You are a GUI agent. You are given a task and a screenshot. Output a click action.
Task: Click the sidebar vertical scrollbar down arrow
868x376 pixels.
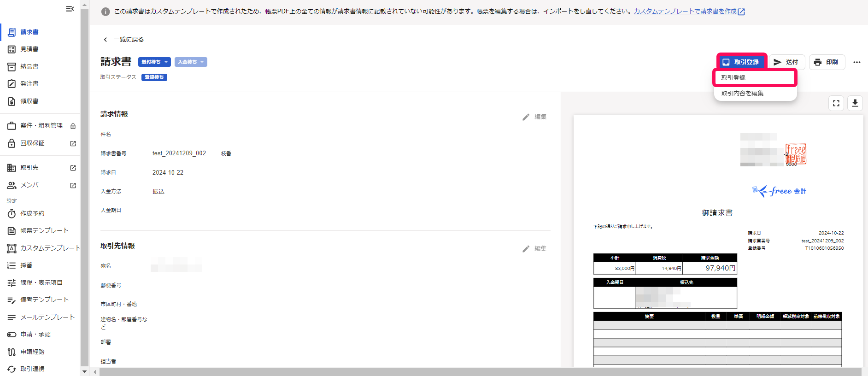click(84, 371)
